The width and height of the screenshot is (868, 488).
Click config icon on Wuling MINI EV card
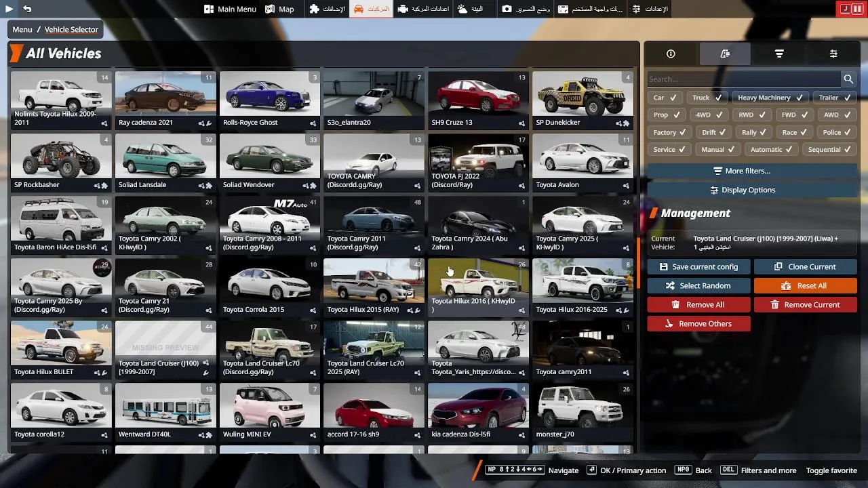313,435
